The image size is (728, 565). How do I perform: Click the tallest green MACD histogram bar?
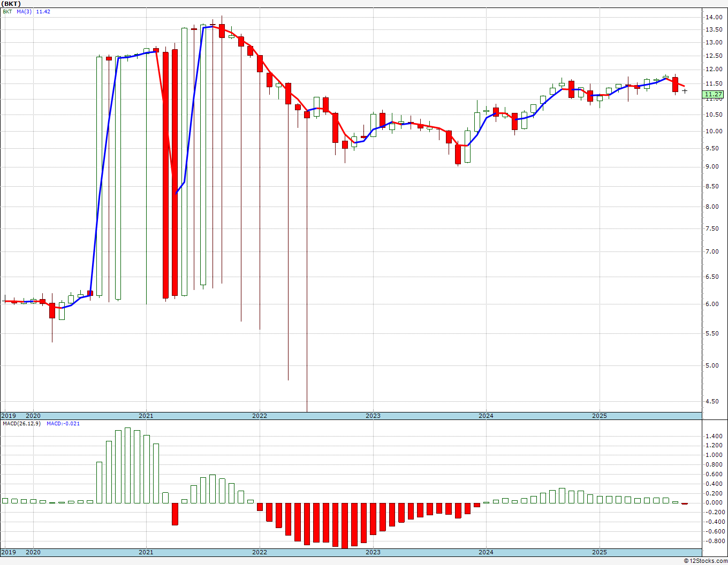click(127, 465)
